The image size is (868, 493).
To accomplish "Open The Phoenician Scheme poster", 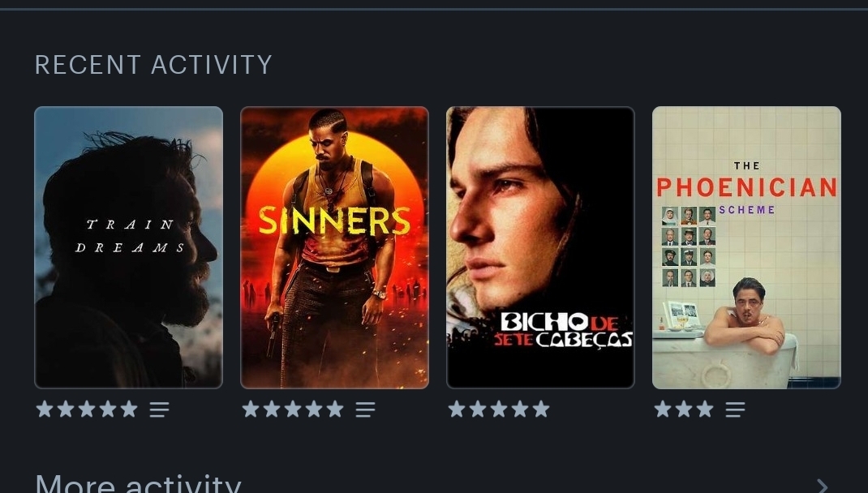I will tap(746, 247).
